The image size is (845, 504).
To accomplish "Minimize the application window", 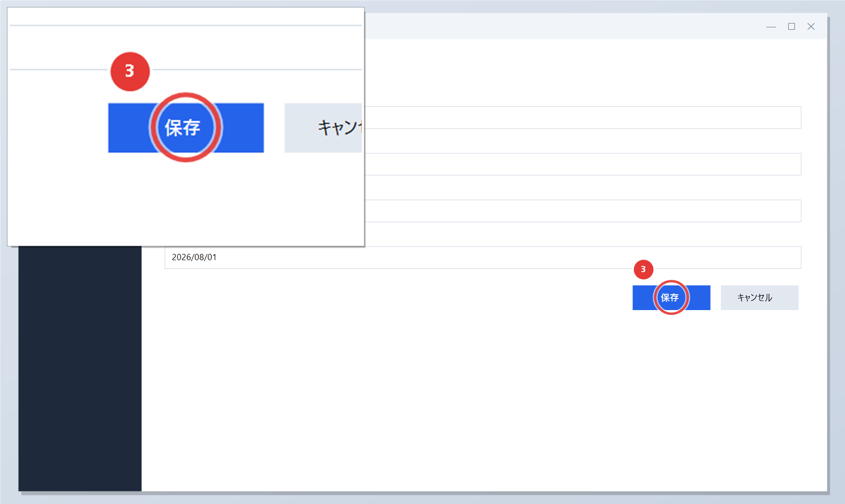I will [x=771, y=26].
